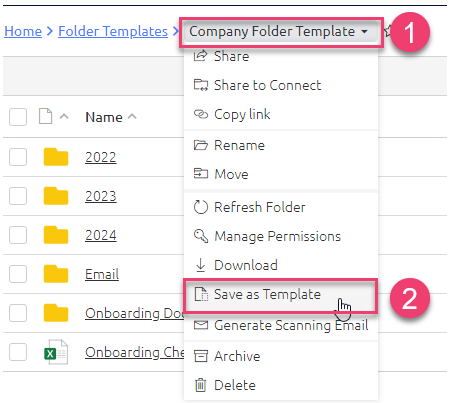Go to Folder Templates breadcrumb link

(x=113, y=31)
